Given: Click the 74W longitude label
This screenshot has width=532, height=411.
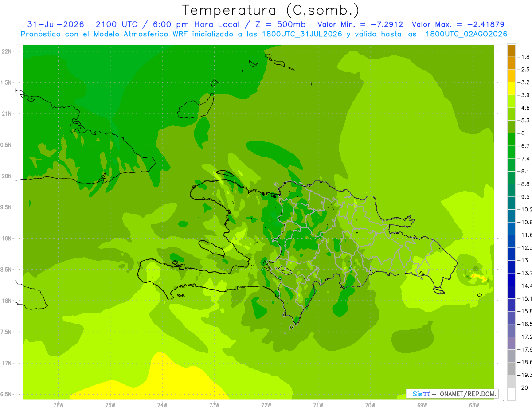Looking at the screenshot, I should click(162, 405).
